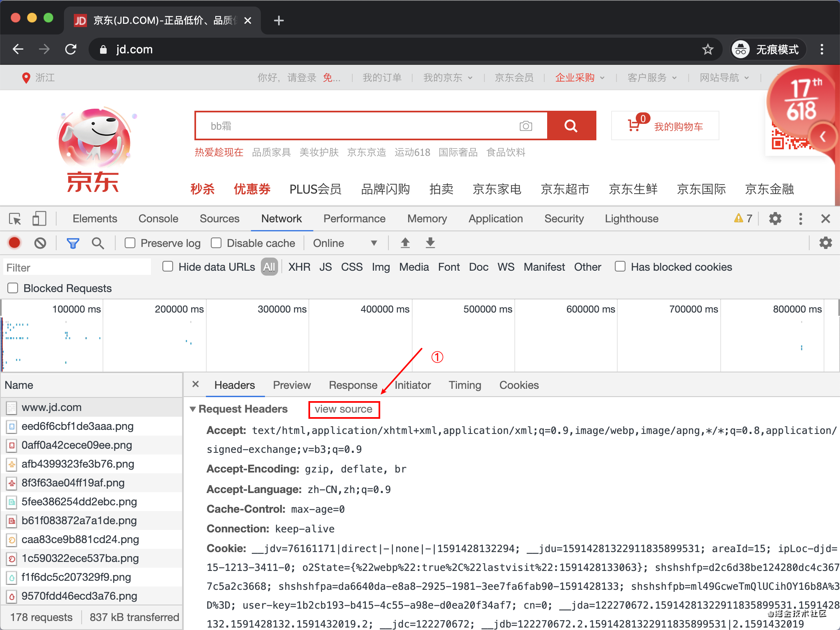The image size is (840, 630).
Task: Click the network Filter input field
Action: [77, 267]
